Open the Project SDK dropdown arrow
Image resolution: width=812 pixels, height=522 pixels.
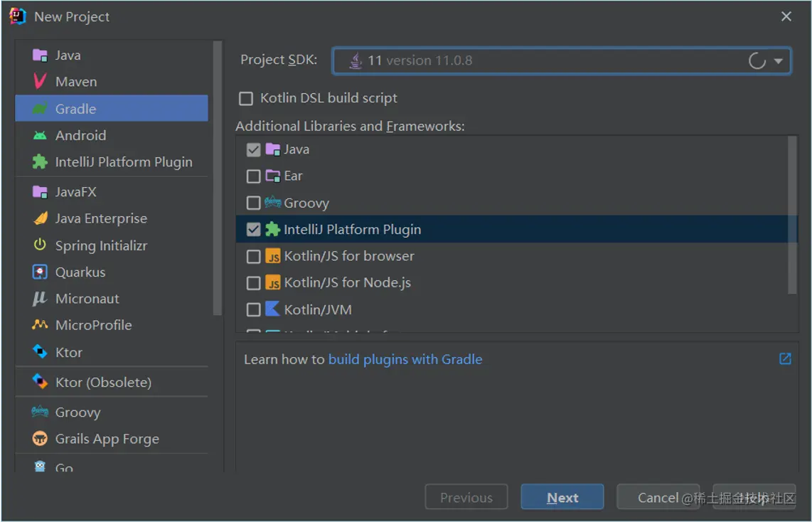coord(778,61)
